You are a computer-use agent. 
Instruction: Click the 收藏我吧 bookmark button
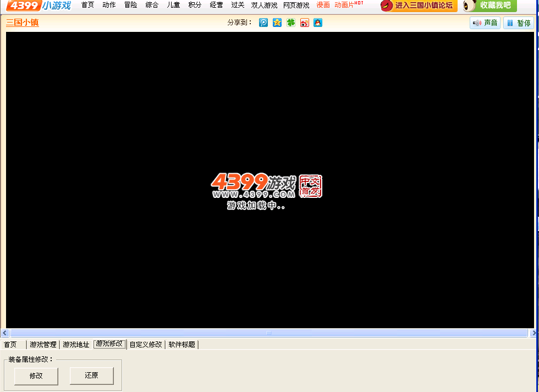click(490, 5)
